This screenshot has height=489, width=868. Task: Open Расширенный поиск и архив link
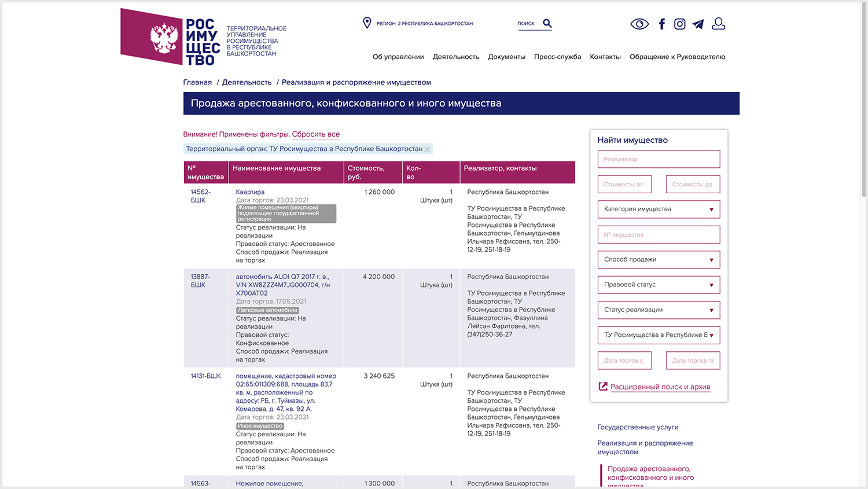click(660, 387)
